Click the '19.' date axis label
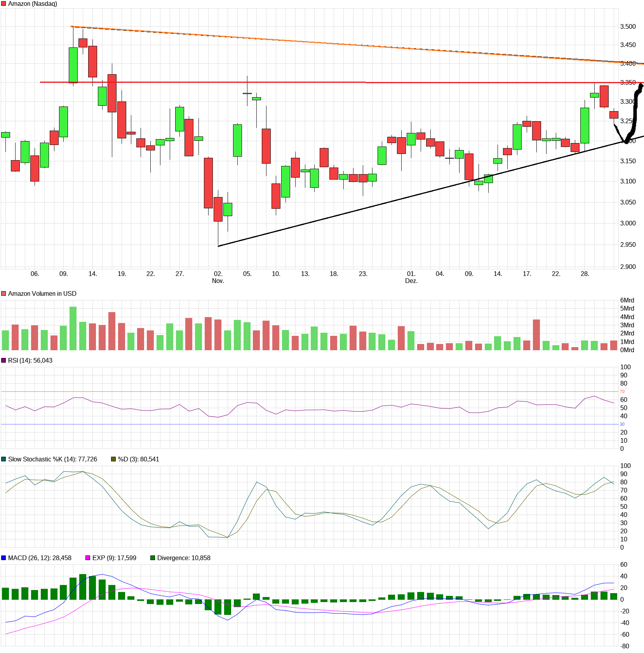 [122, 274]
